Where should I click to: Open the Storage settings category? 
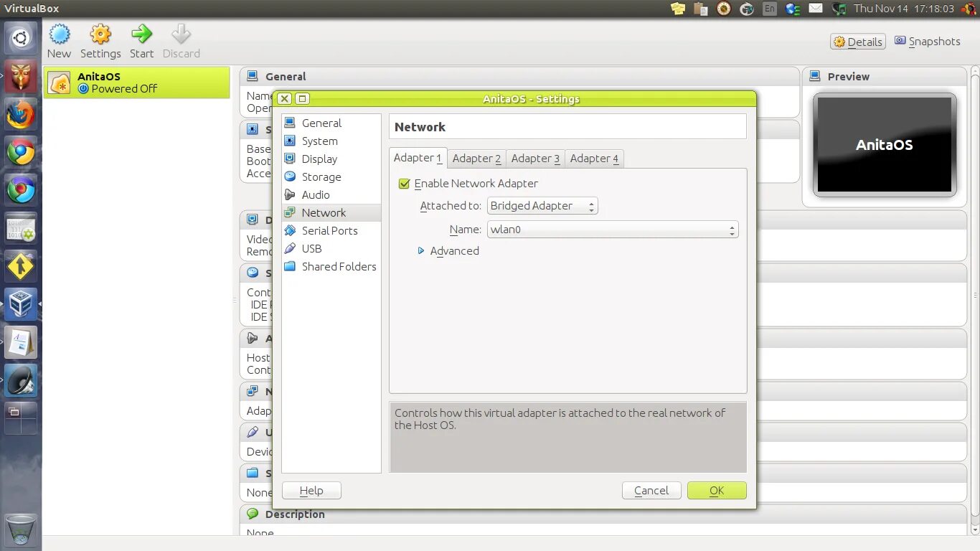pyautogui.click(x=331, y=176)
